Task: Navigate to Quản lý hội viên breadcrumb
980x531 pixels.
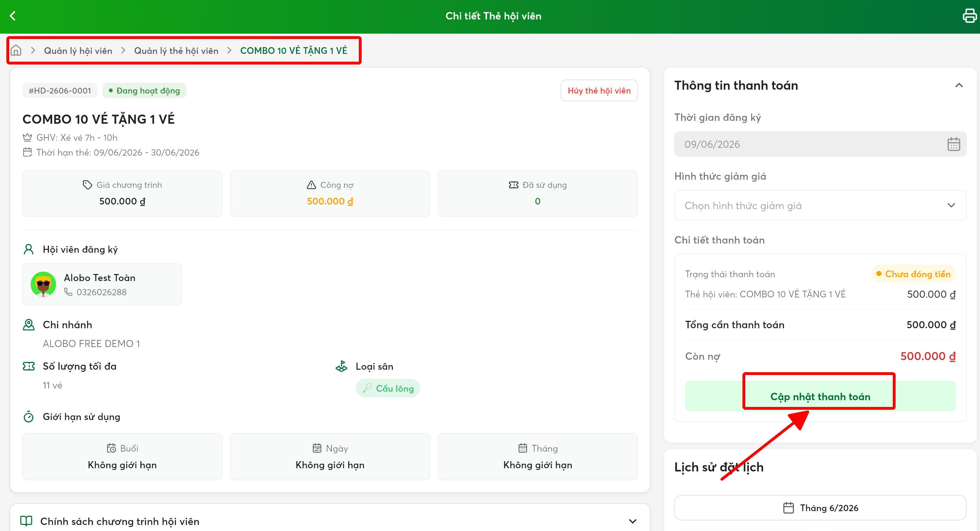Action: tap(78, 50)
